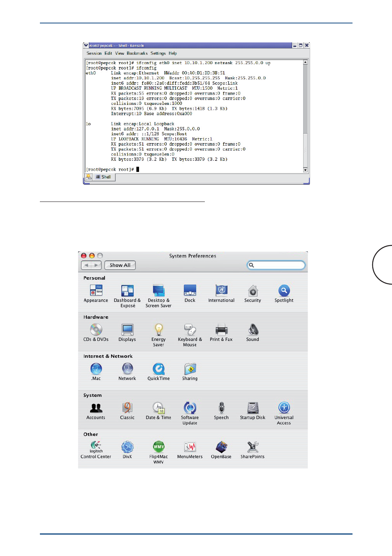
Task: Open Sharing preferences
Action: pyautogui.click(x=190, y=372)
